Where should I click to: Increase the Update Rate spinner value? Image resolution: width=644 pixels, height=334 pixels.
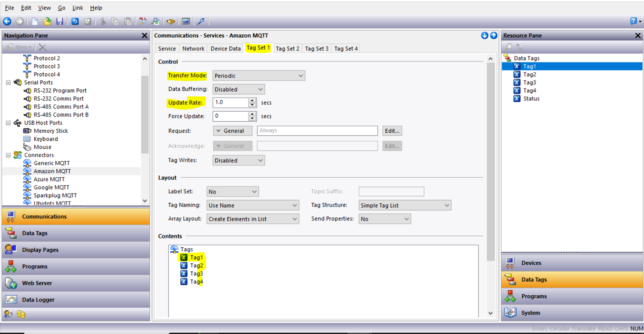(x=252, y=100)
